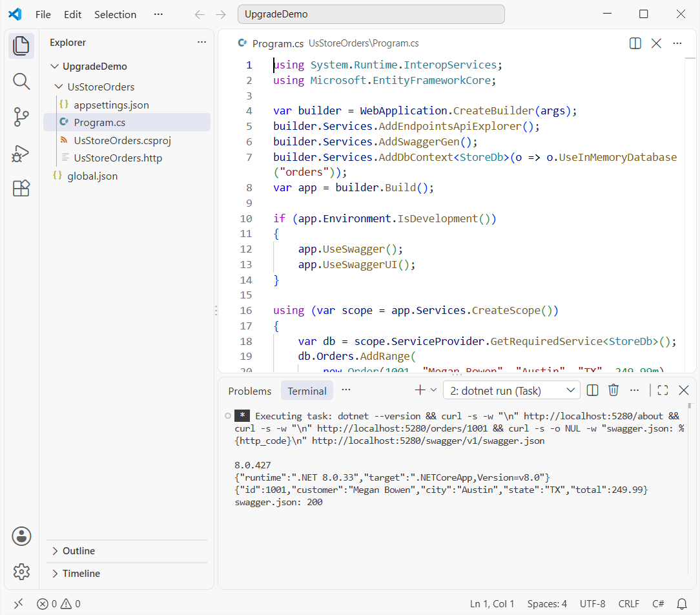
Task: Open notifications bell in status bar
Action: pyautogui.click(x=682, y=604)
